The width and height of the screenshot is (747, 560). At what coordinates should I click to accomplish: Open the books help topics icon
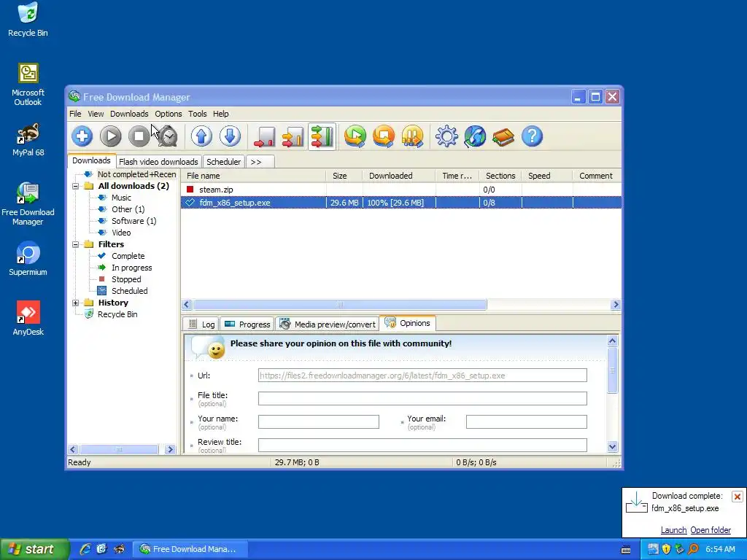[x=503, y=136]
